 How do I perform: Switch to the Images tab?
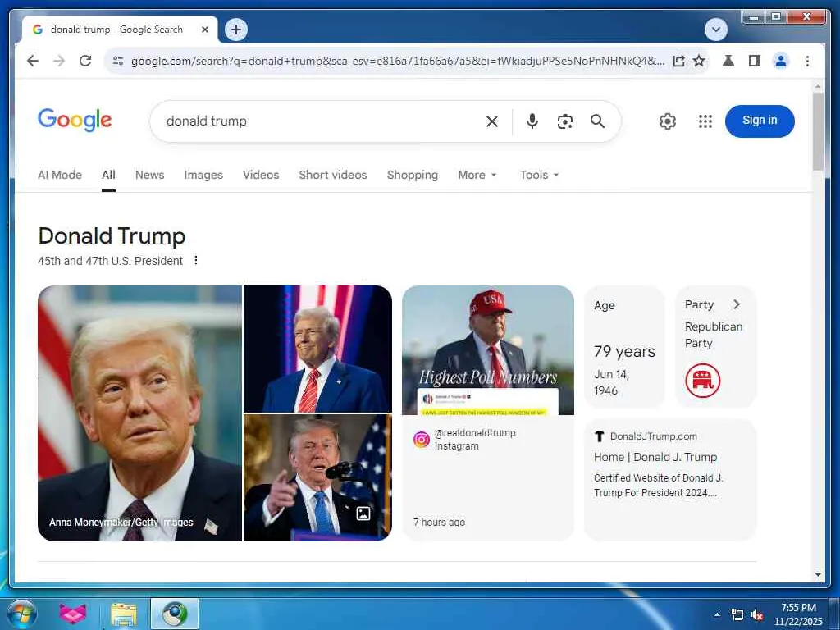[x=203, y=176]
